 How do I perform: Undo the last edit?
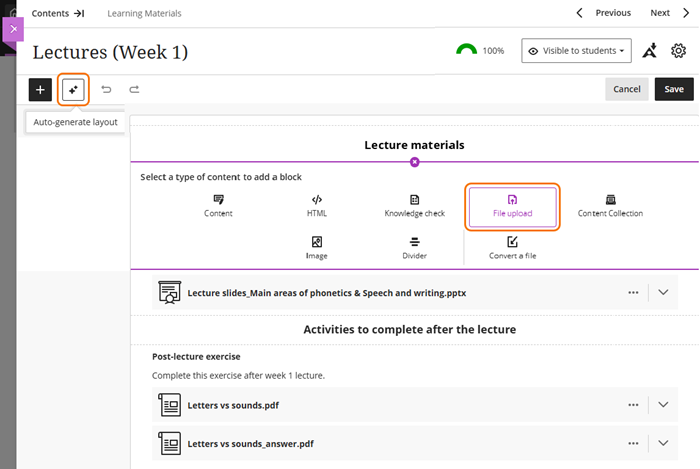pyautogui.click(x=106, y=90)
